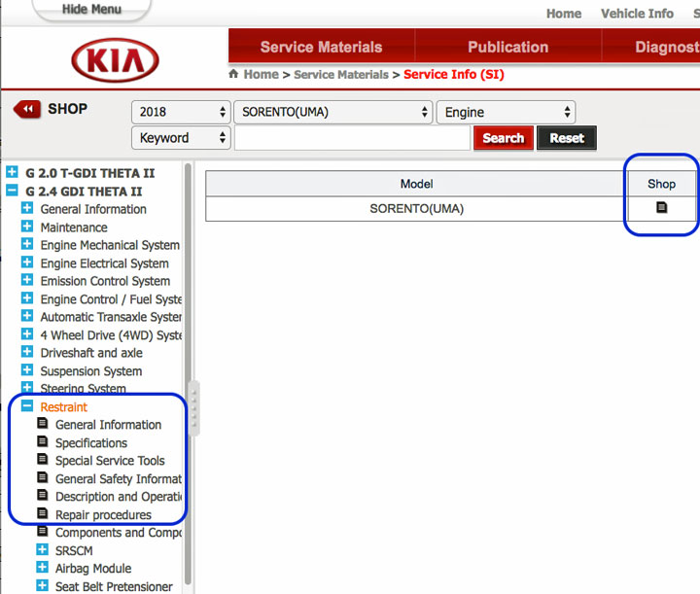Screen dimensions: 700x594
Task: Select G 2.4 GDI THETA II label
Action: tap(84, 192)
